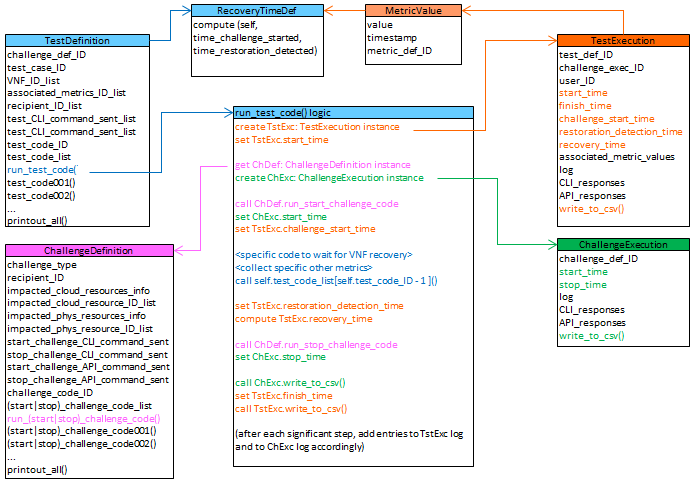Select '(start|stop)_challenge_code001()' method
Screen dimensions: 696x483
[82, 431]
